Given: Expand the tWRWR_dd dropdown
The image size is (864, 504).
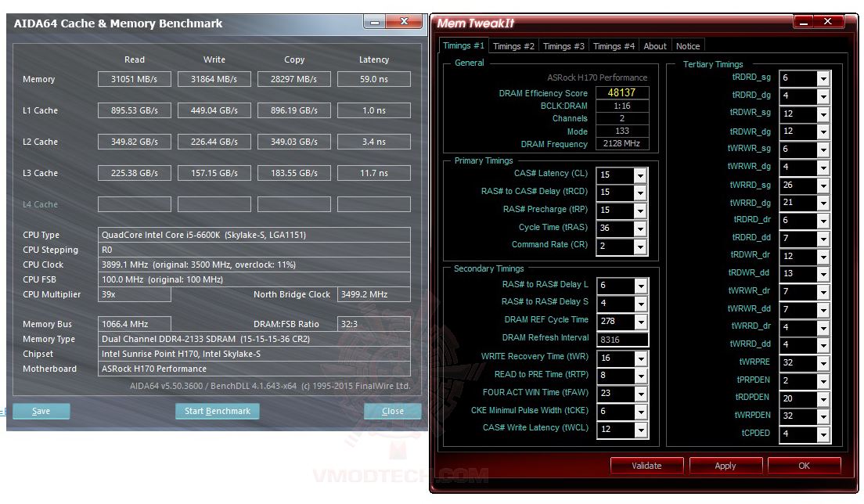Looking at the screenshot, I should tap(823, 311).
